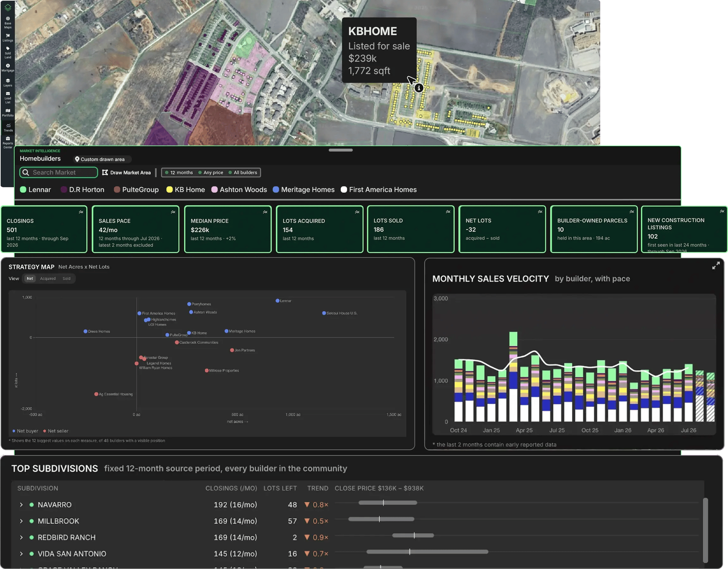728x569 pixels.
Task: Open the Mortgage sidebar tool
Action: pyautogui.click(x=8, y=68)
